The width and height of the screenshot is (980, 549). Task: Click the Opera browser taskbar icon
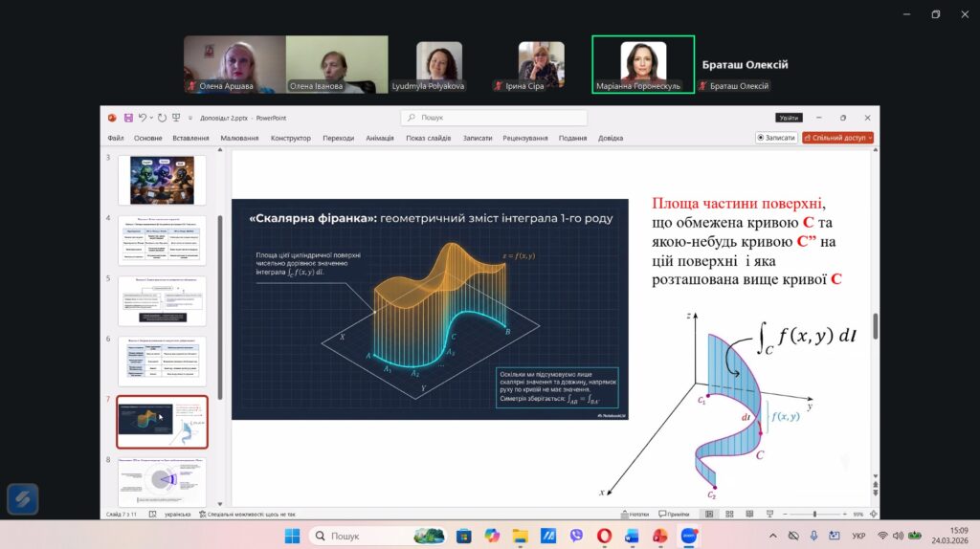[x=604, y=536]
